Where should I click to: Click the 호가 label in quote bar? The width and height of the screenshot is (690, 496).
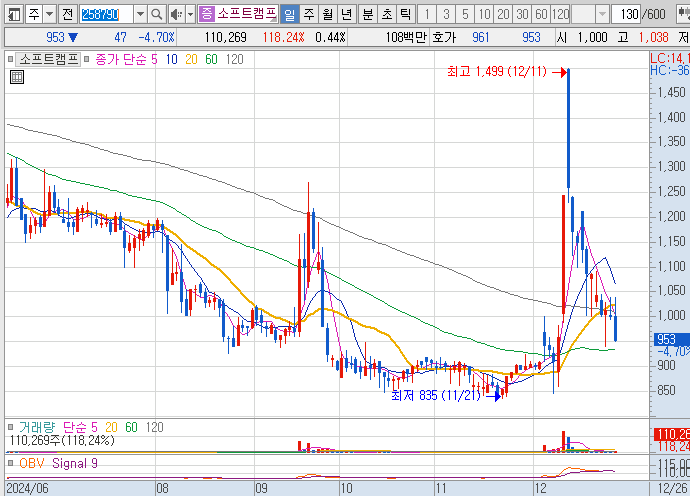444,37
